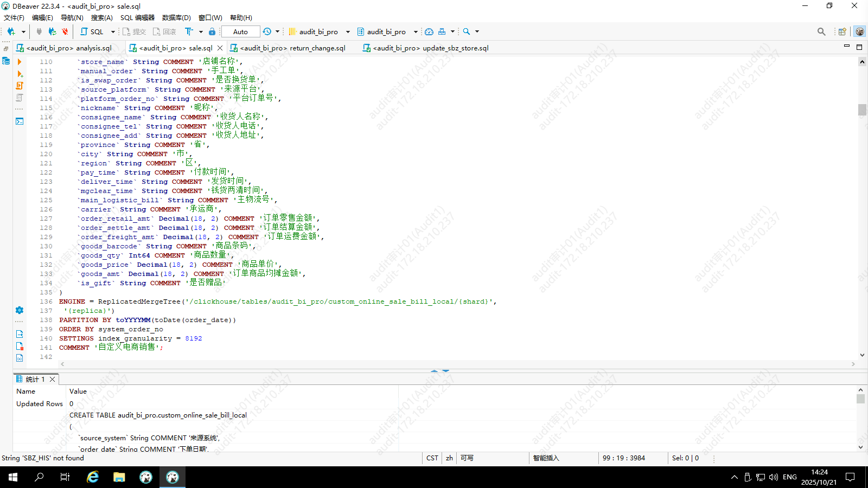Toggle the transaction lock icon
The image size is (868, 488).
[x=212, y=31]
